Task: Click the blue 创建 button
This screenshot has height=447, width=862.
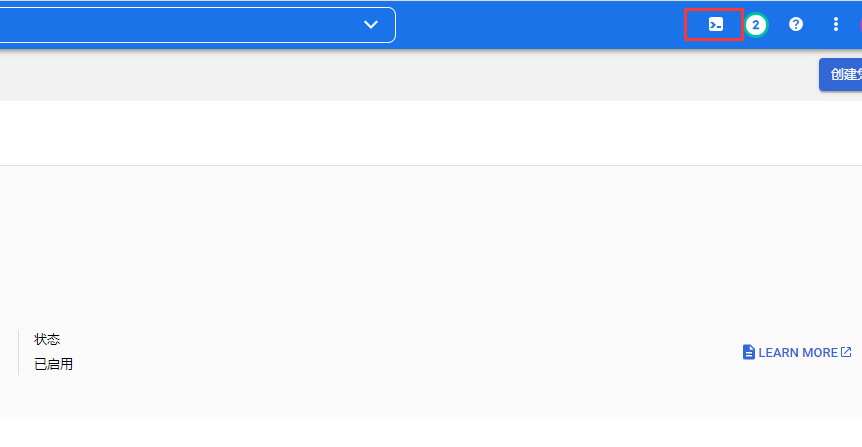Action: [x=841, y=74]
